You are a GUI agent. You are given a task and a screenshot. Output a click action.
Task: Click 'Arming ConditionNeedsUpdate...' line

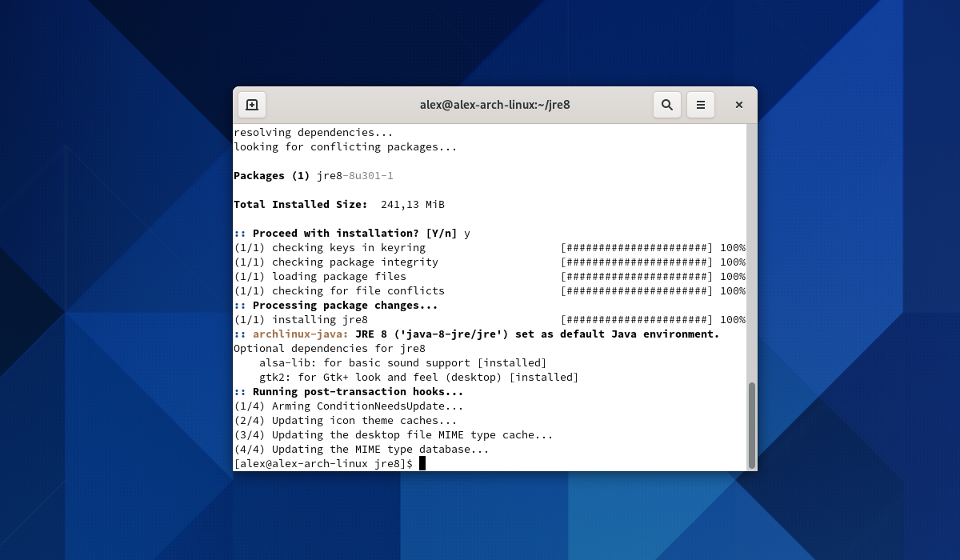click(x=349, y=406)
